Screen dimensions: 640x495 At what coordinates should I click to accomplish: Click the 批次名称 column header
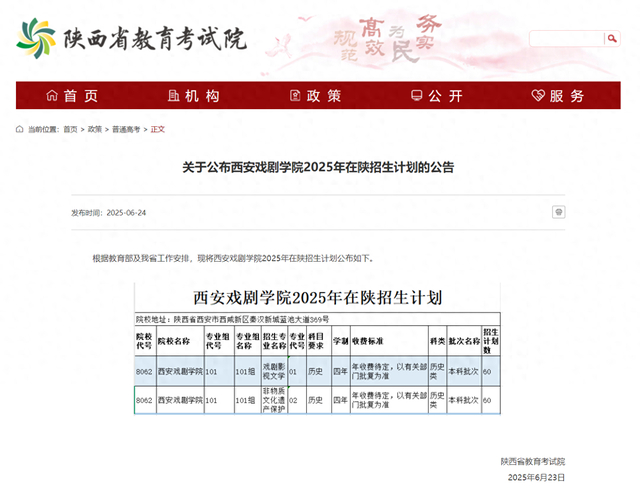464,341
